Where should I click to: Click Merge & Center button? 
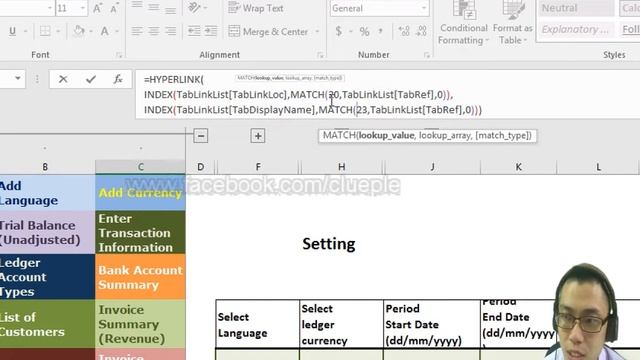pyautogui.click(x=268, y=31)
